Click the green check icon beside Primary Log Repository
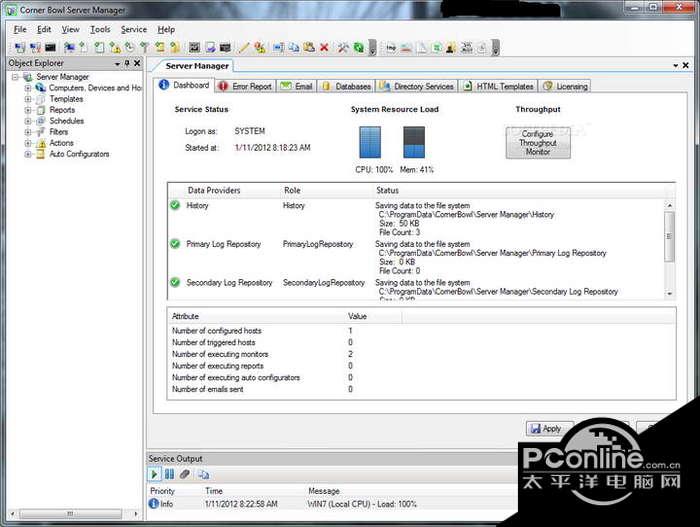Image resolution: width=700 pixels, height=527 pixels. (x=175, y=244)
